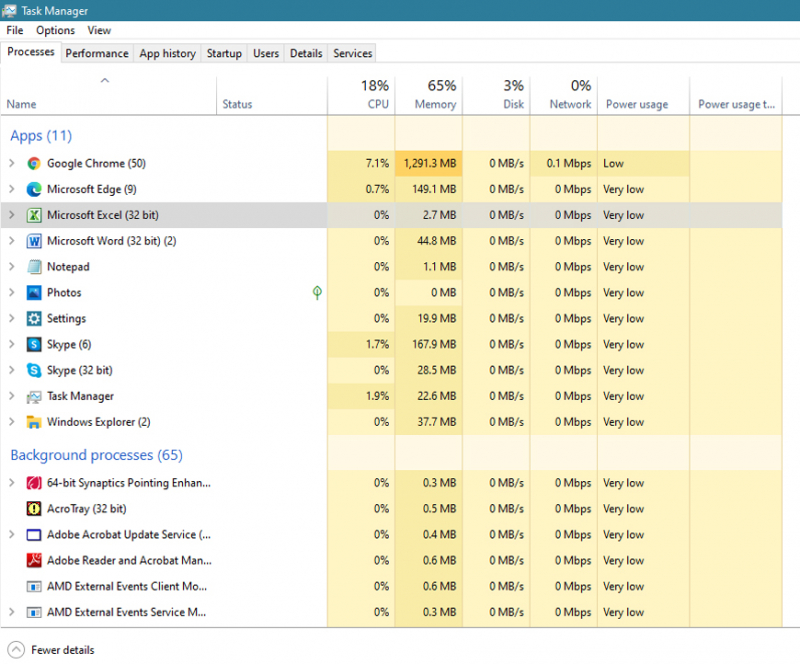Click the Notepad app icon
This screenshot has height=664, width=800.
click(34, 267)
